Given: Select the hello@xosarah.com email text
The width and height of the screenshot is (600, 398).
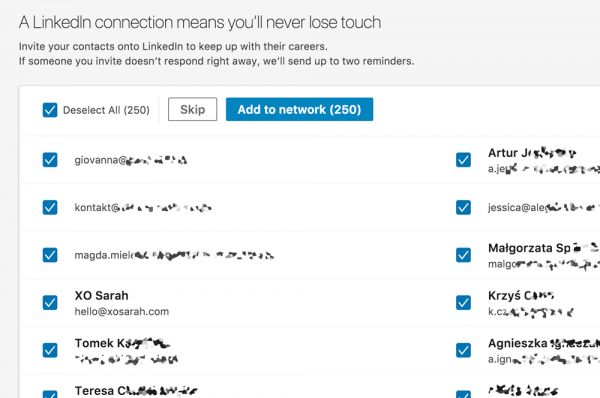Looking at the screenshot, I should [122, 312].
